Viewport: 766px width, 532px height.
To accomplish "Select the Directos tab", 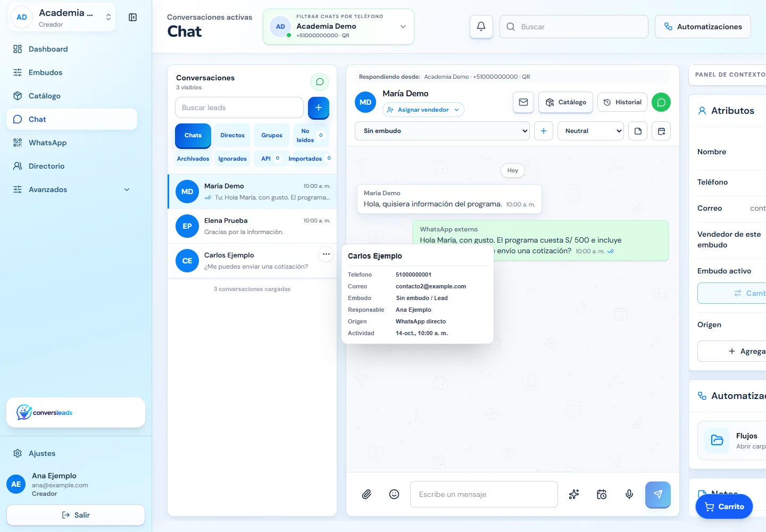I will pyautogui.click(x=232, y=135).
